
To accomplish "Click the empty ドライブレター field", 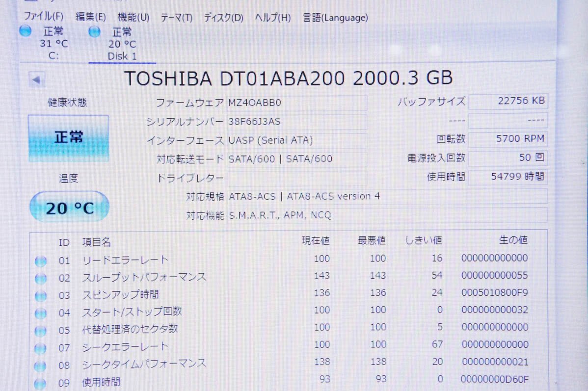I will coord(296,178).
